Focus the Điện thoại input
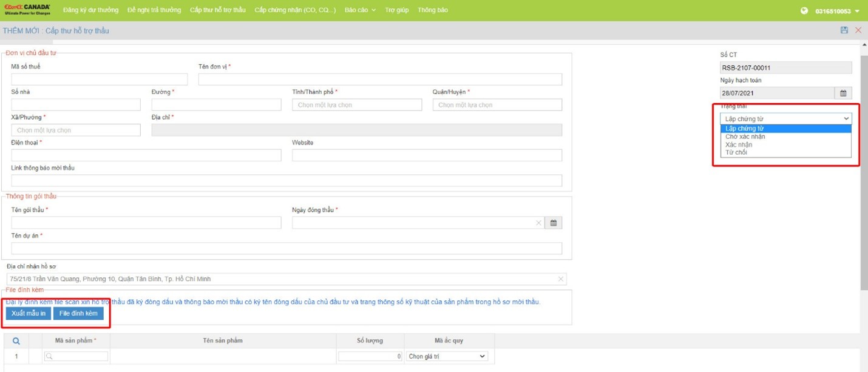Image resolution: width=868 pixels, height=372 pixels. click(x=146, y=155)
